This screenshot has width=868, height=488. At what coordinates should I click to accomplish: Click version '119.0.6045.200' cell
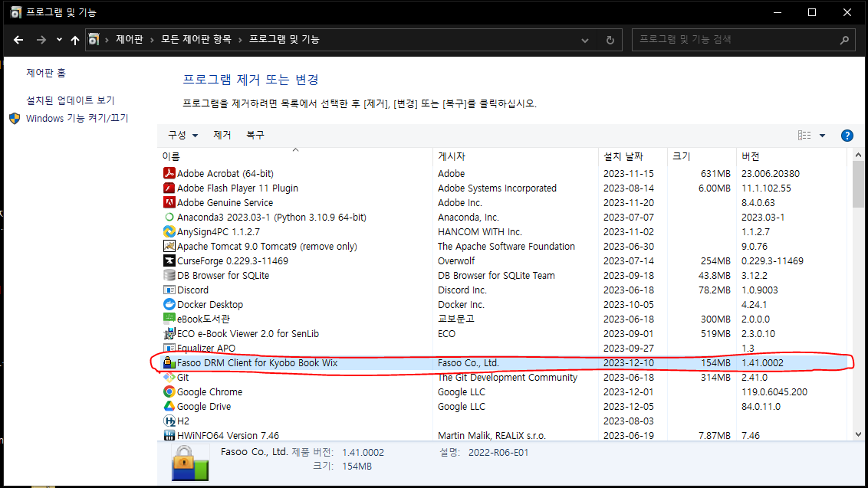[774, 391]
